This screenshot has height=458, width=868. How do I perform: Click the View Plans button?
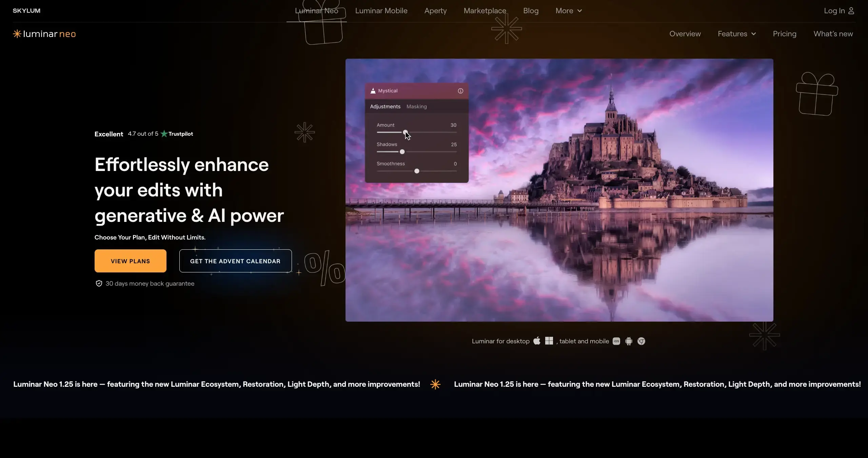click(x=131, y=261)
